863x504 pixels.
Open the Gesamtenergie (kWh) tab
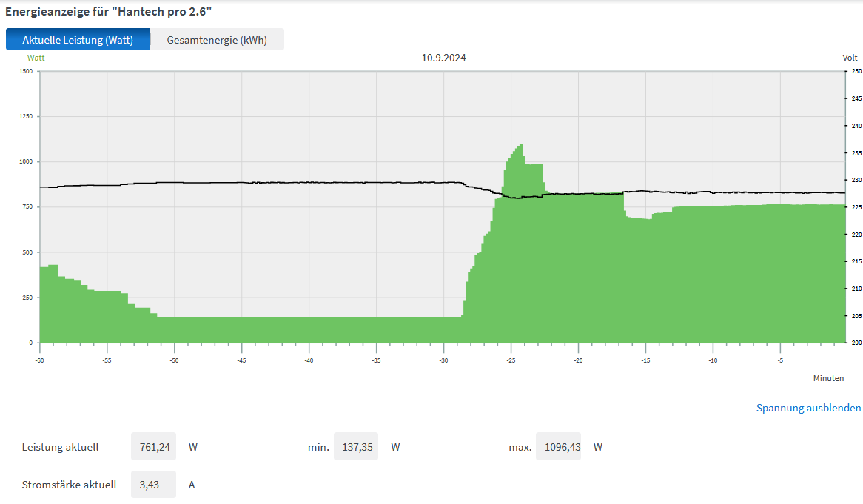pyautogui.click(x=217, y=40)
